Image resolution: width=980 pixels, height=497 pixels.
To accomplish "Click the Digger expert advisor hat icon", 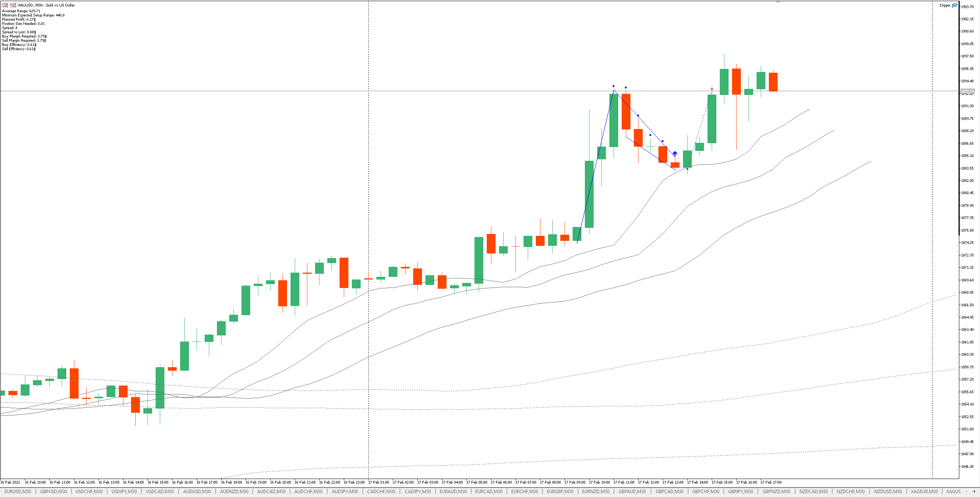I will [x=954, y=5].
